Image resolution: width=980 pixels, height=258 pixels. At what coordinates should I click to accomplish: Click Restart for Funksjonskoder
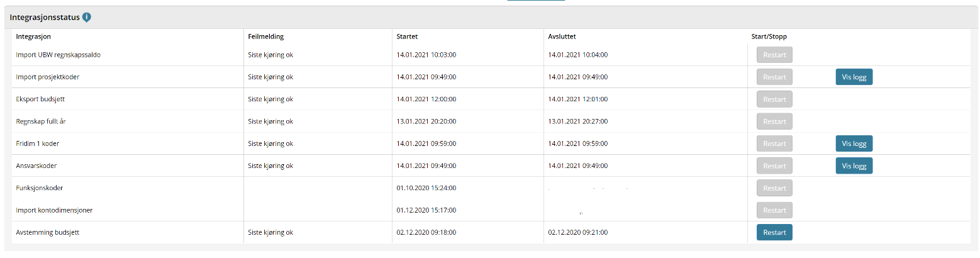coord(774,188)
